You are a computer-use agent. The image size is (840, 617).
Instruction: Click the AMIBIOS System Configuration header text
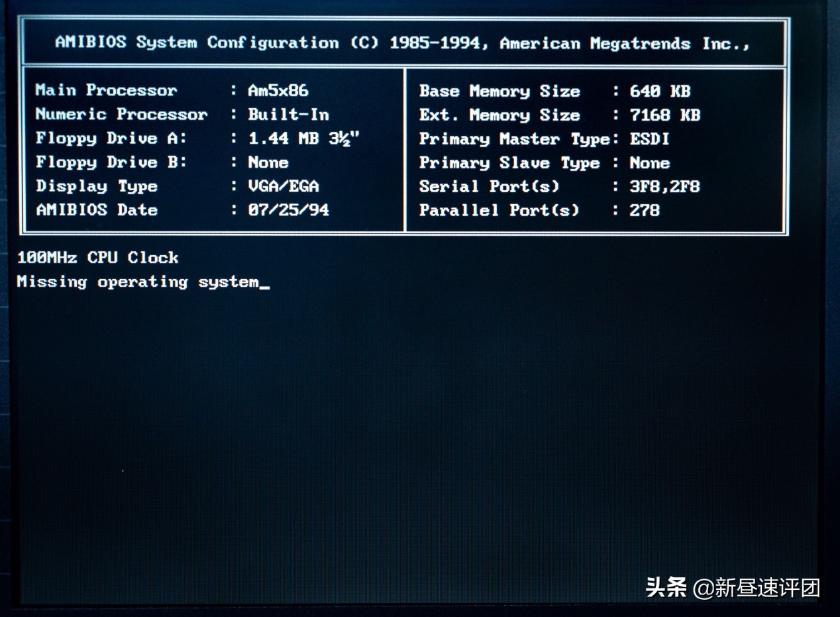click(x=402, y=43)
